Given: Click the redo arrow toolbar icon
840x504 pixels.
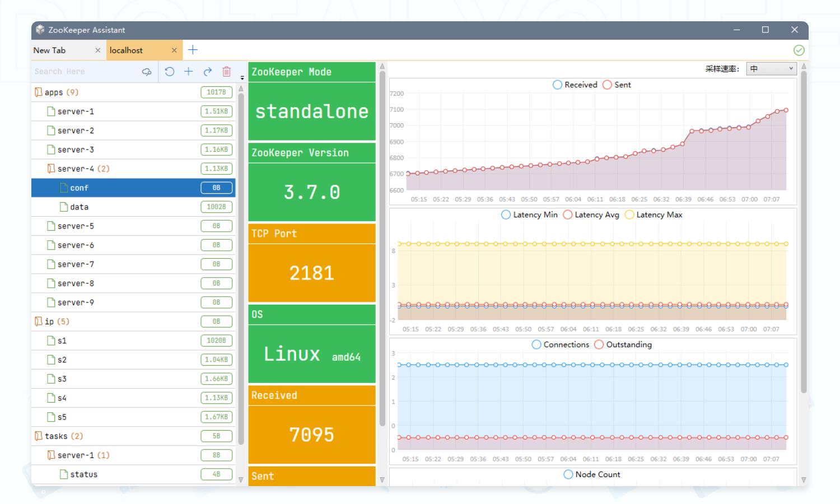Looking at the screenshot, I should (208, 72).
